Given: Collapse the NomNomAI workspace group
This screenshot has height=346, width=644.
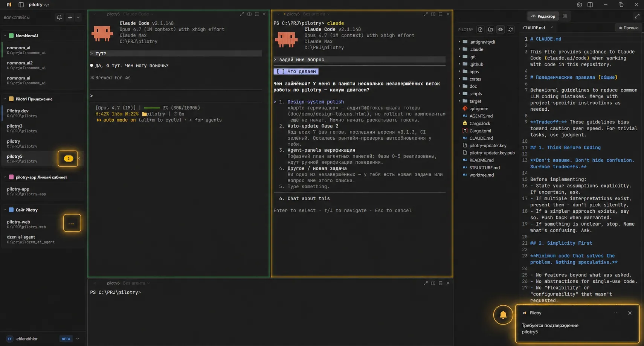Looking at the screenshot, I should click(x=5, y=36).
